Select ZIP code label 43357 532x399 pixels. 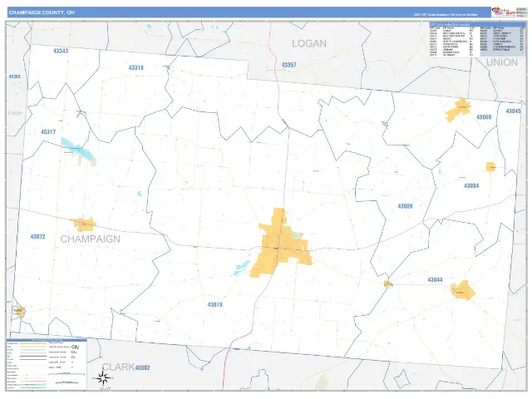point(288,65)
